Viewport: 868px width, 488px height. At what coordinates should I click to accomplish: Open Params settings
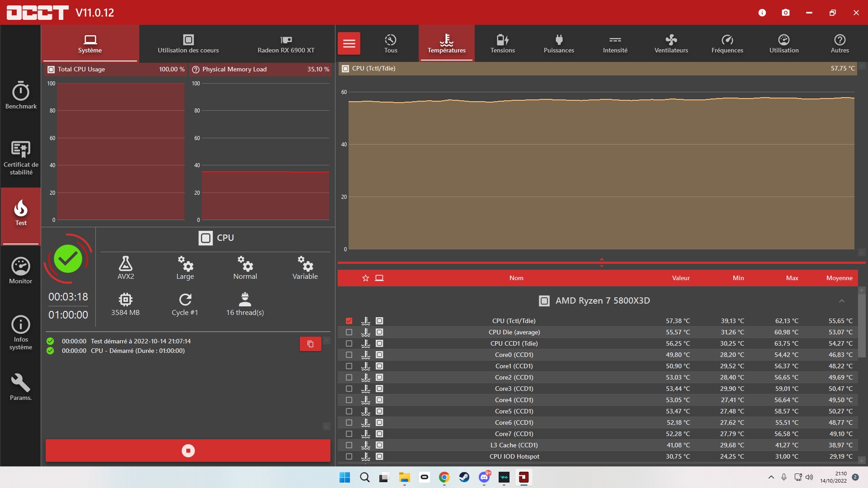click(x=21, y=387)
